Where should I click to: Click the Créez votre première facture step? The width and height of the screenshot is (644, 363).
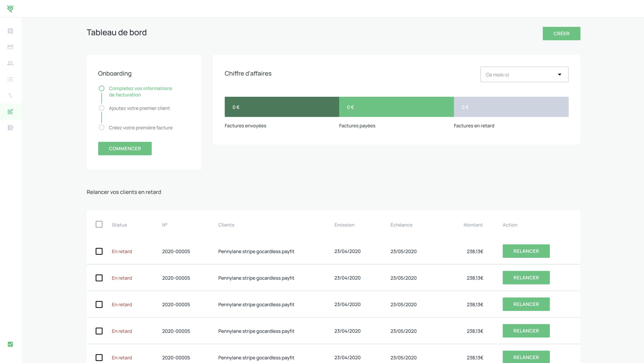(x=140, y=128)
